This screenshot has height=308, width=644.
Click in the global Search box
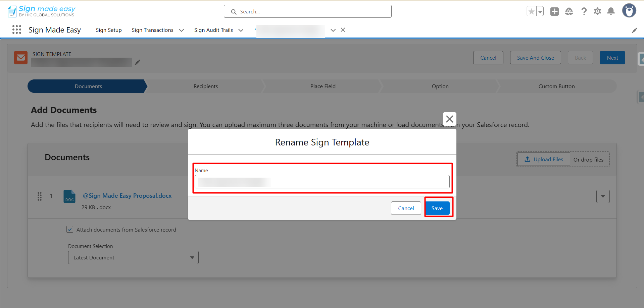tap(308, 11)
